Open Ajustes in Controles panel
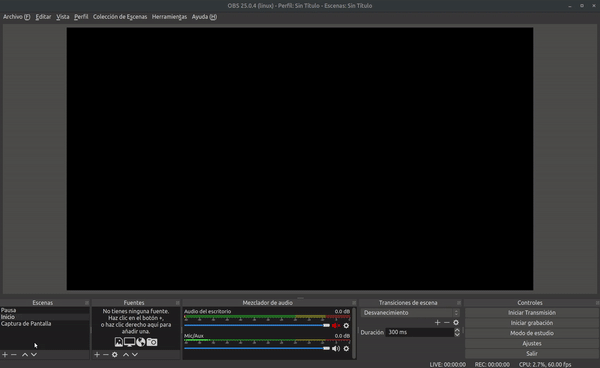The image size is (600, 368). (x=532, y=344)
